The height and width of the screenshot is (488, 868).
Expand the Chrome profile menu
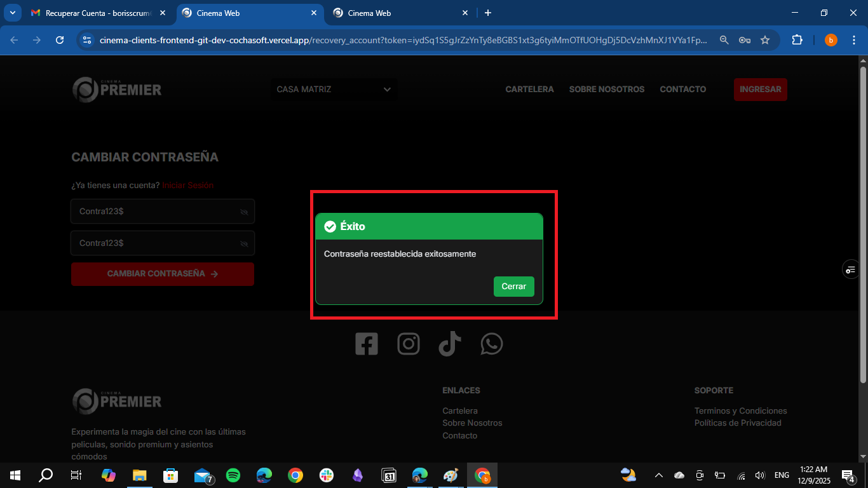point(831,39)
